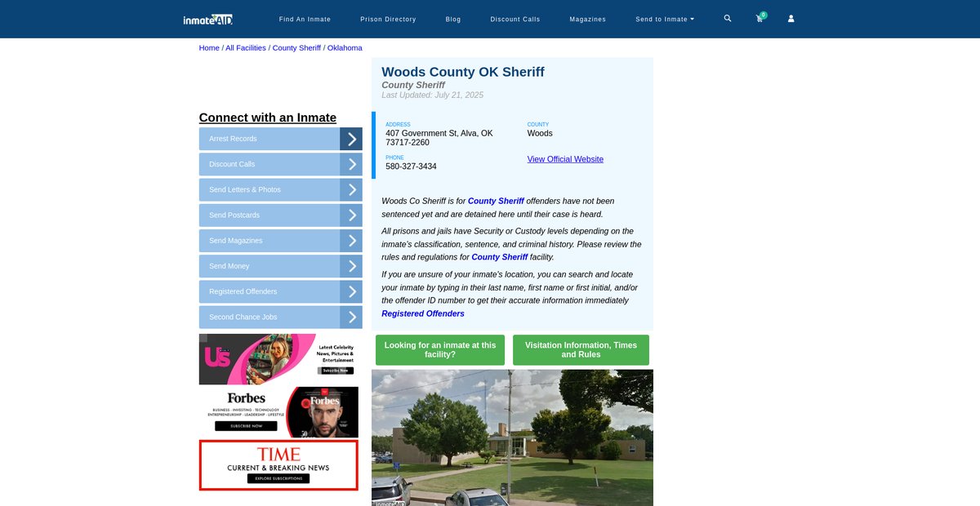Select Second Chance Jobs sidebar item
980x506 pixels.
point(269,317)
